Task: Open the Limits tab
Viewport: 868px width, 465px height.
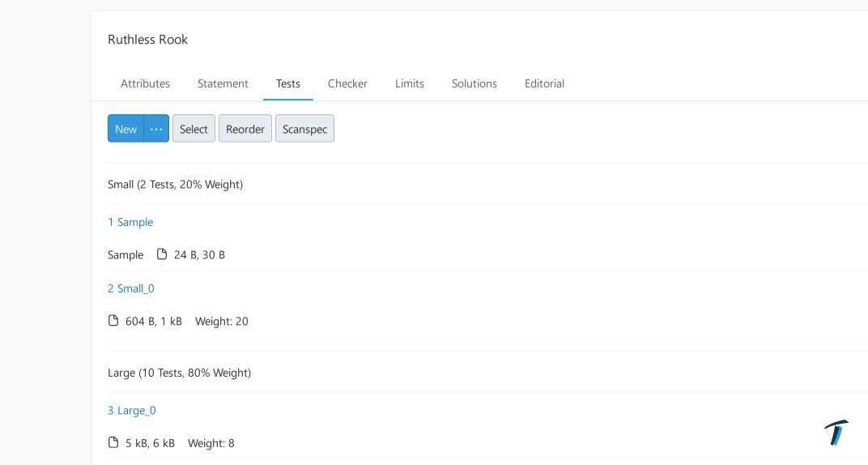Action: point(409,83)
